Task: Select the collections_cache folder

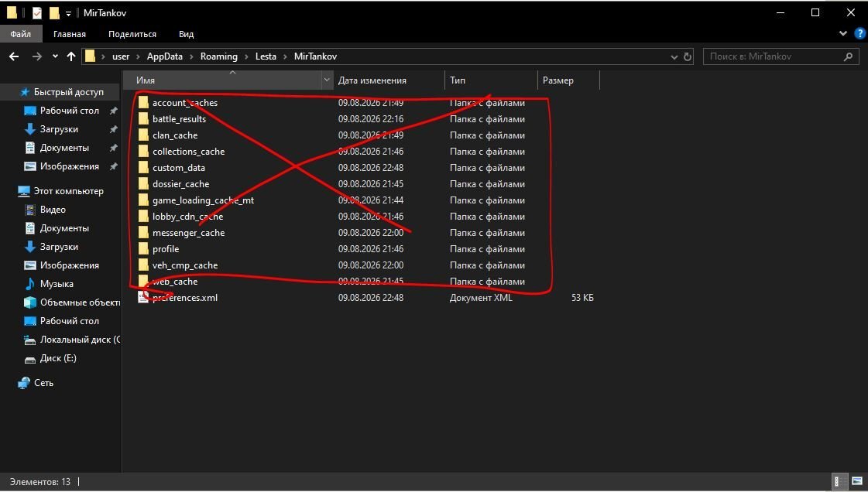Action: (188, 152)
